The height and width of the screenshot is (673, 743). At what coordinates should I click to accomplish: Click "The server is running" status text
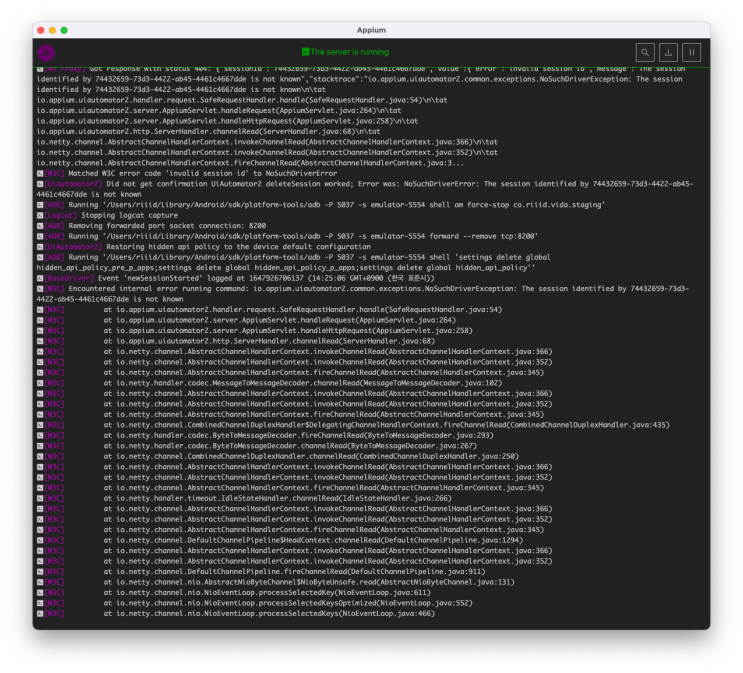click(x=350, y=52)
